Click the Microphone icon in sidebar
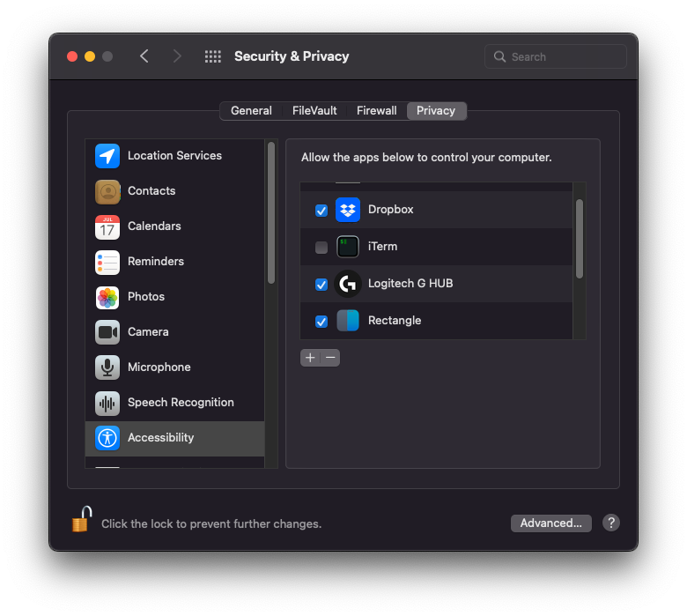The height and width of the screenshot is (616, 687). pyautogui.click(x=107, y=367)
